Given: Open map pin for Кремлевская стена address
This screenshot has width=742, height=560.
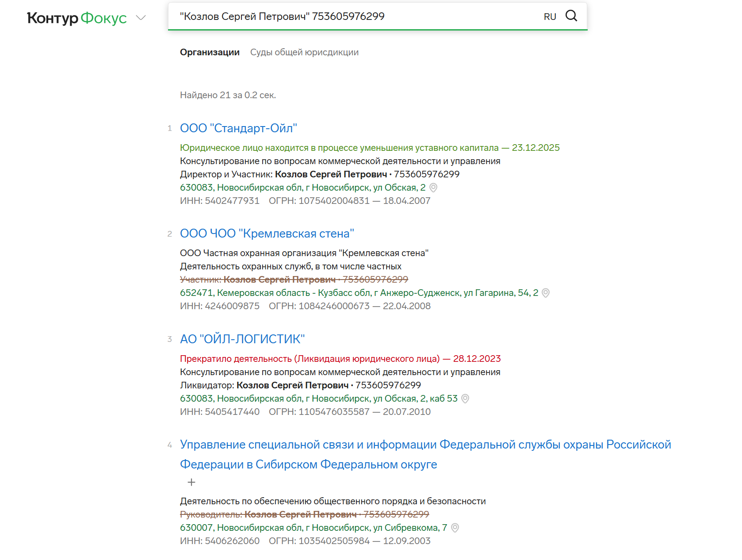Looking at the screenshot, I should pos(546,293).
